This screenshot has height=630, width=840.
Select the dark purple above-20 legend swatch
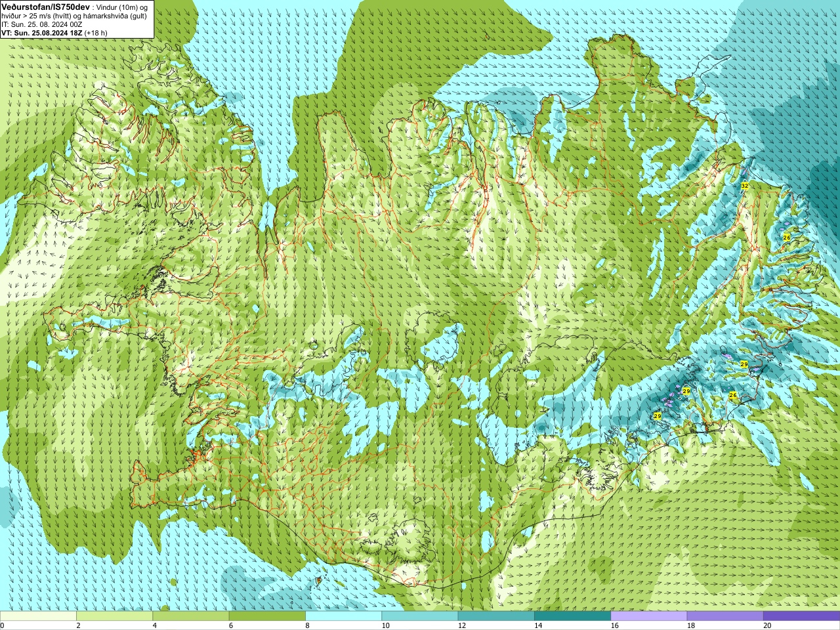(x=801, y=616)
